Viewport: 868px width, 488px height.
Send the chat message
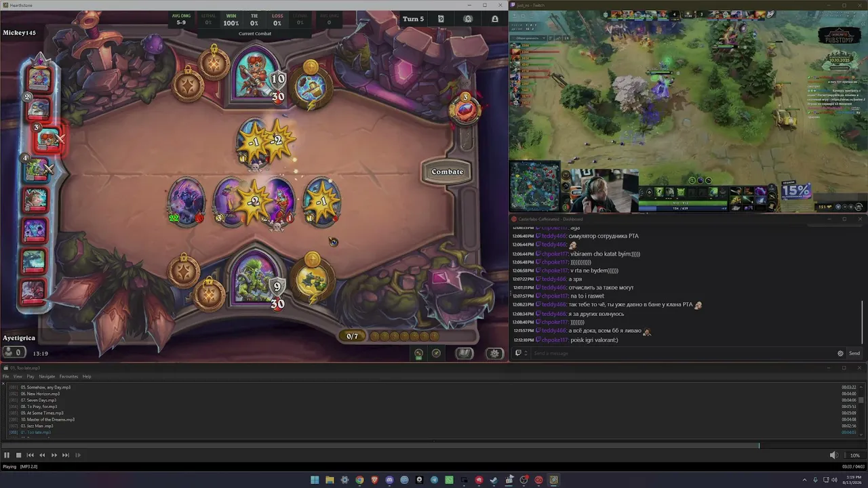(854, 353)
